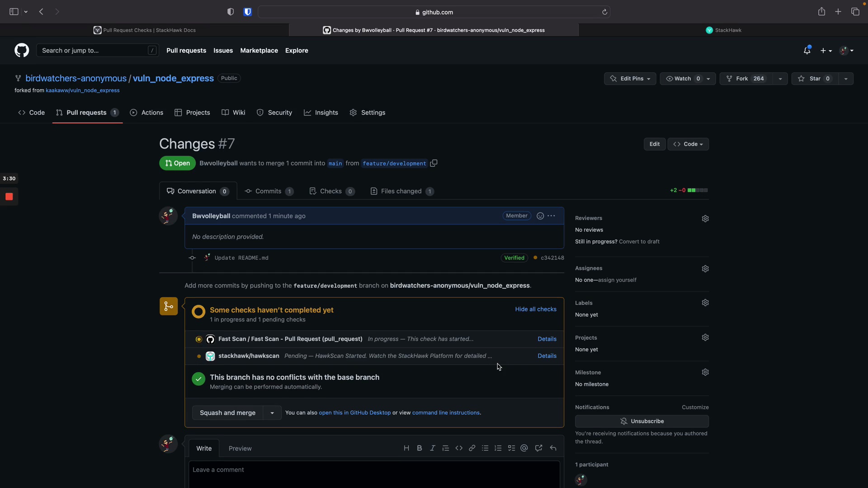
Task: Click Hide all checks to collapse checks
Action: [535, 309]
